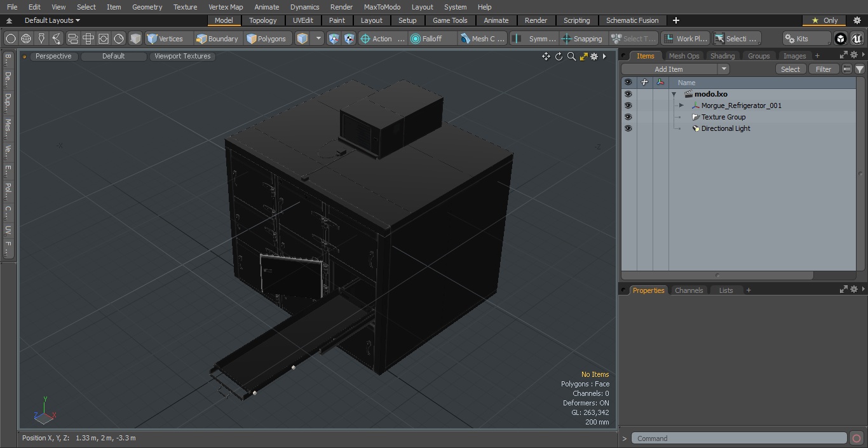The width and height of the screenshot is (868, 448).
Task: Click the viewport rotate icon
Action: 559,57
